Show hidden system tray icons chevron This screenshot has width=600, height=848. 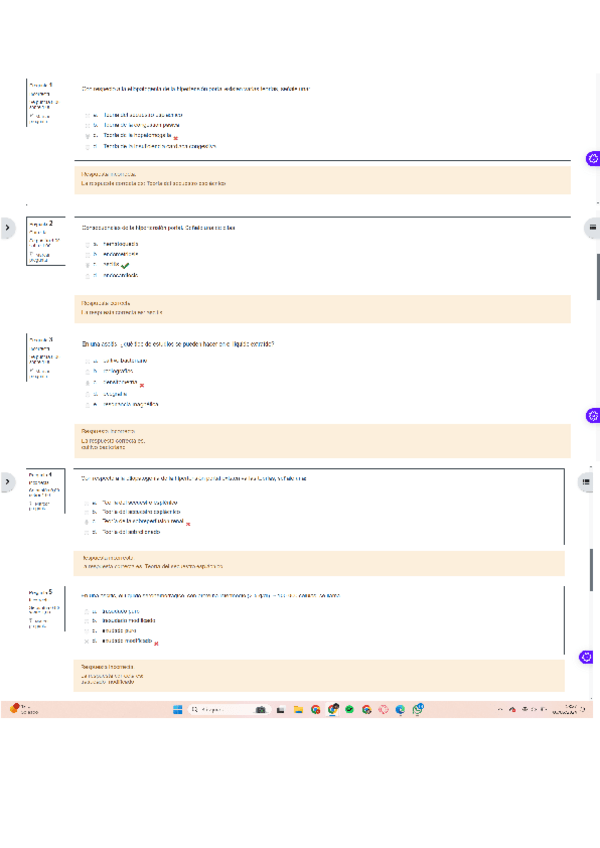(x=499, y=710)
